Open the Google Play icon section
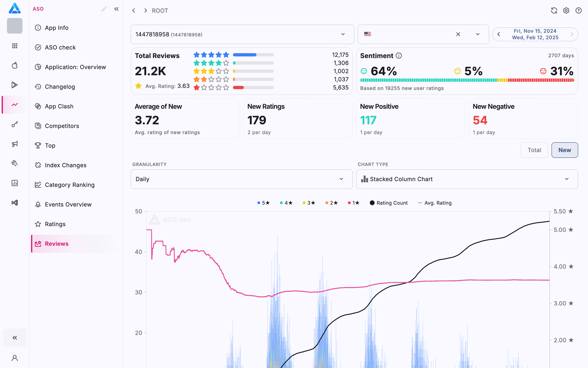588x368 pixels. tap(14, 85)
